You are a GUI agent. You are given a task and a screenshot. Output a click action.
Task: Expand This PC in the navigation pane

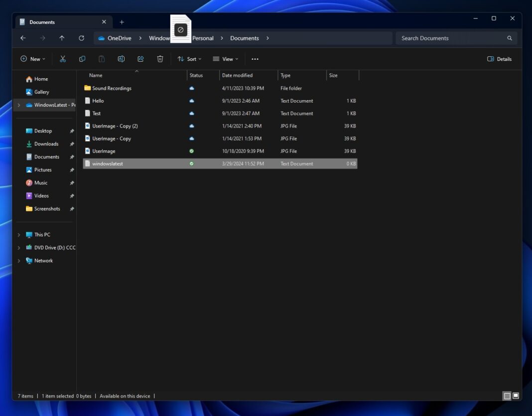19,235
